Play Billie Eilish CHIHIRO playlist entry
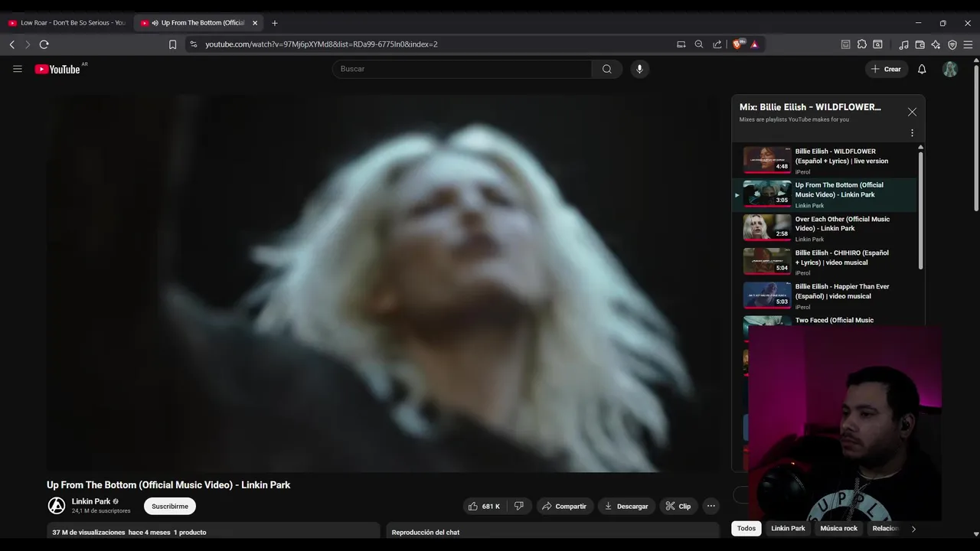This screenshot has height=551, width=980. click(x=825, y=262)
